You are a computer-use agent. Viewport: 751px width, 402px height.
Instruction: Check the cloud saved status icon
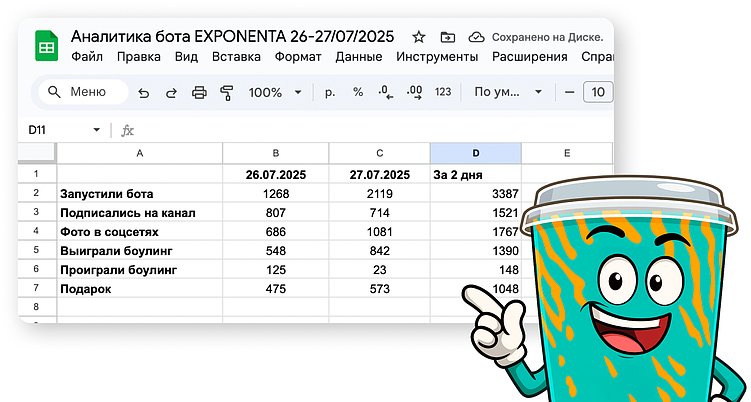[476, 37]
